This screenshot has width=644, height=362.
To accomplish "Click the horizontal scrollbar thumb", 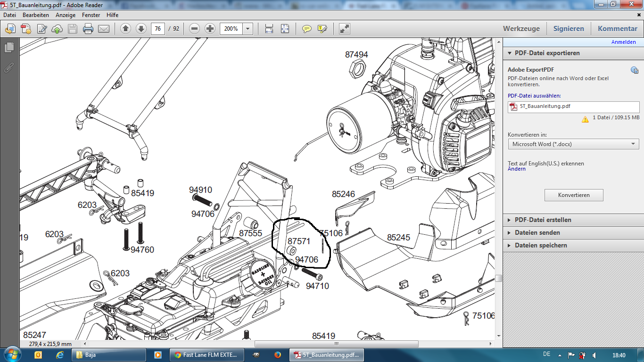I will [x=336, y=344].
